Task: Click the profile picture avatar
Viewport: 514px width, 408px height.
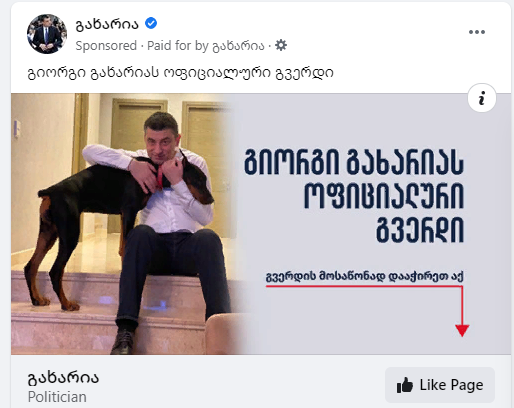Action: tap(47, 34)
